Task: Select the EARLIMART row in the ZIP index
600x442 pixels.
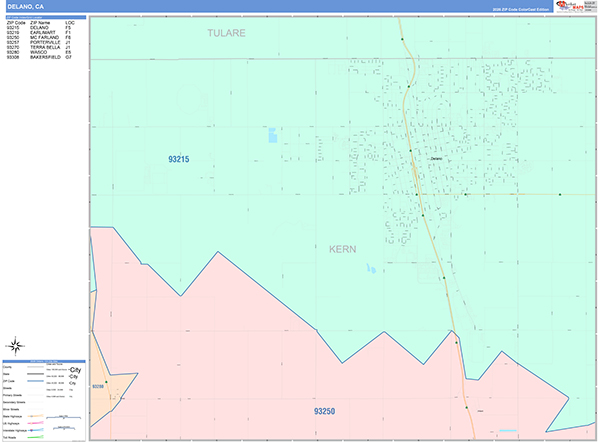Action: tap(39, 33)
